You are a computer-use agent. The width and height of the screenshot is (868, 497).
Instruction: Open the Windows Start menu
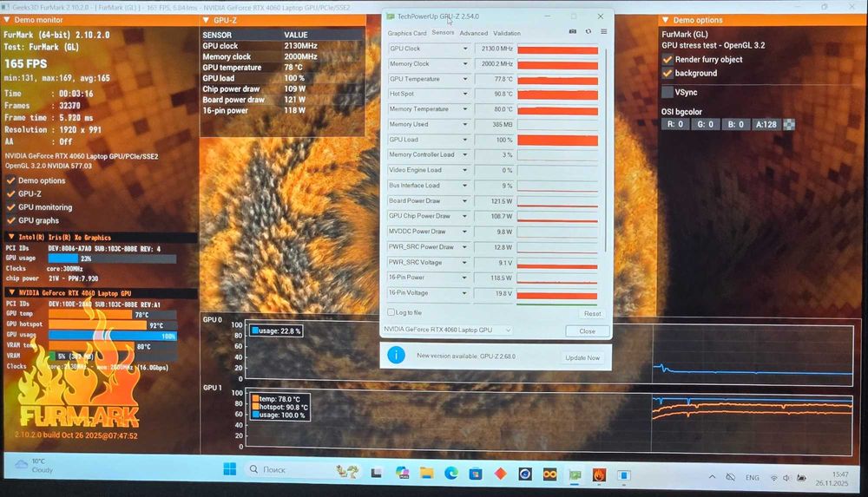(x=230, y=469)
